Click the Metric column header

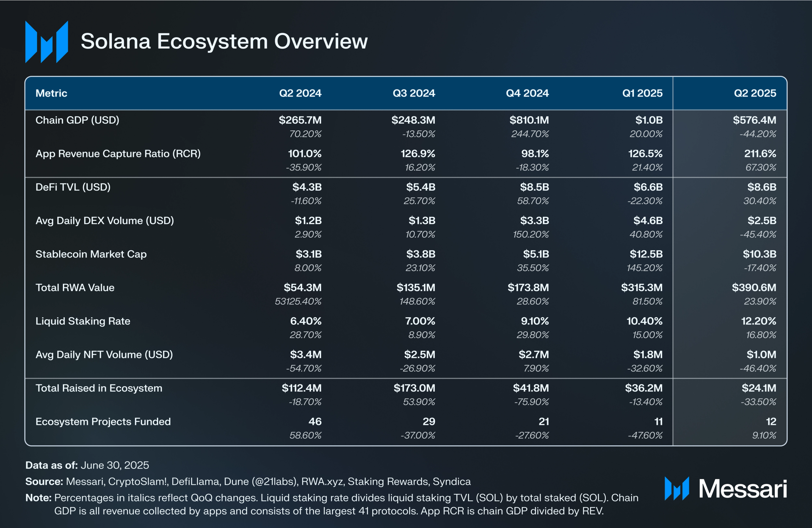point(51,93)
